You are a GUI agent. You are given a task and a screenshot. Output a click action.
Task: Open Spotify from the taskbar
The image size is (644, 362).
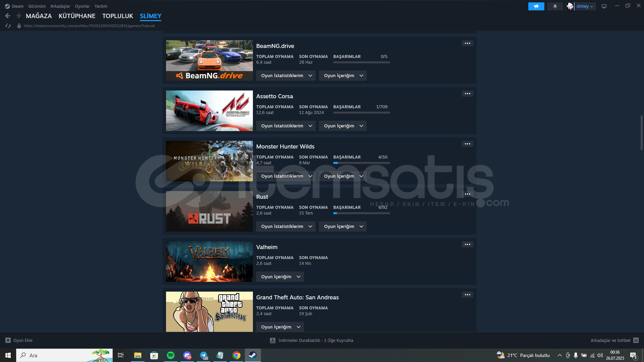pyautogui.click(x=170, y=355)
